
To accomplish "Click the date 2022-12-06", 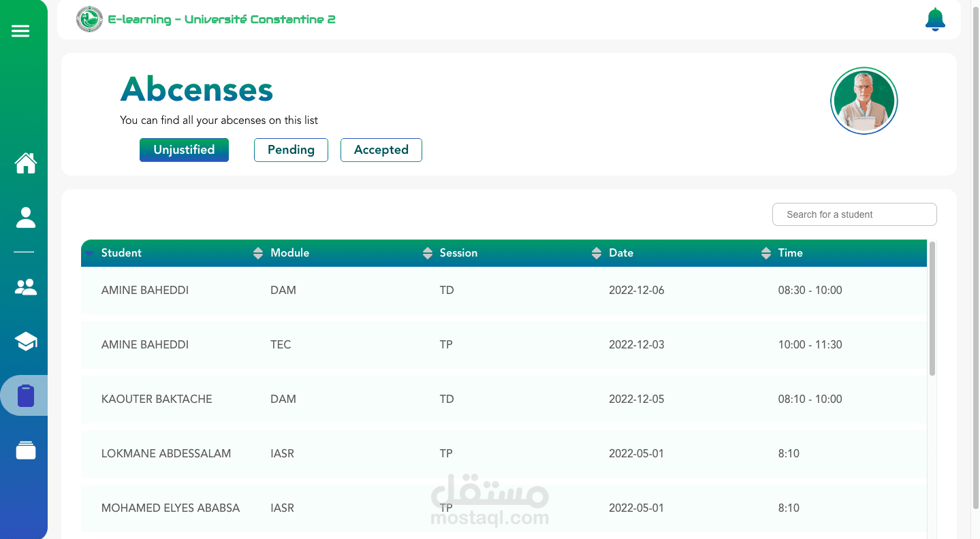I will tap(636, 290).
